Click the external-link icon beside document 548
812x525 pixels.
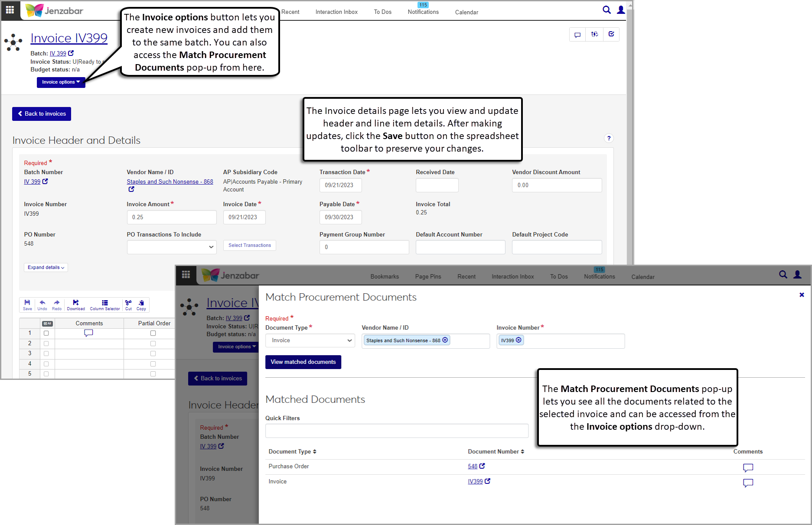[482, 466]
